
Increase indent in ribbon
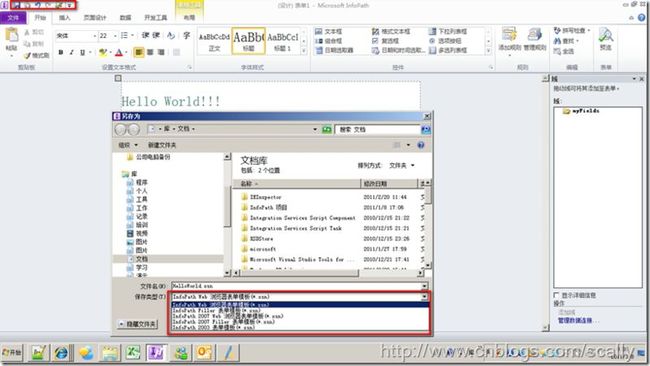156,36
